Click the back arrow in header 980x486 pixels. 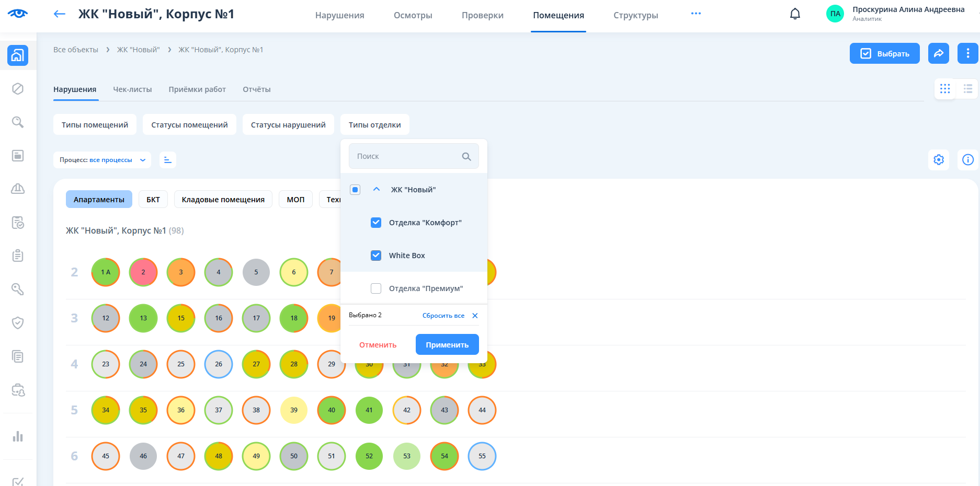[x=60, y=14]
